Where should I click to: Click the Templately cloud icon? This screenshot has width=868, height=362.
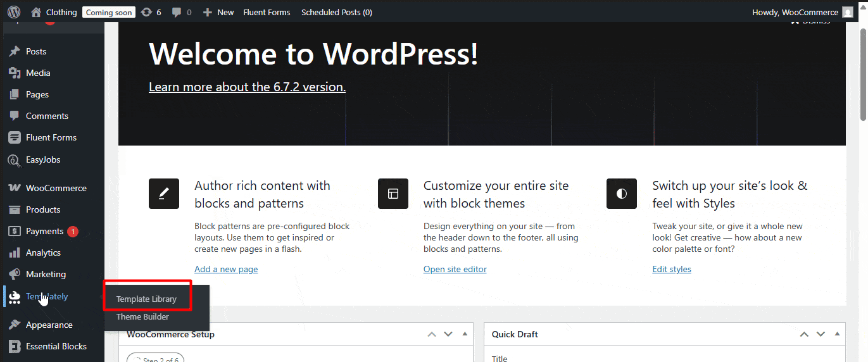pos(15,297)
